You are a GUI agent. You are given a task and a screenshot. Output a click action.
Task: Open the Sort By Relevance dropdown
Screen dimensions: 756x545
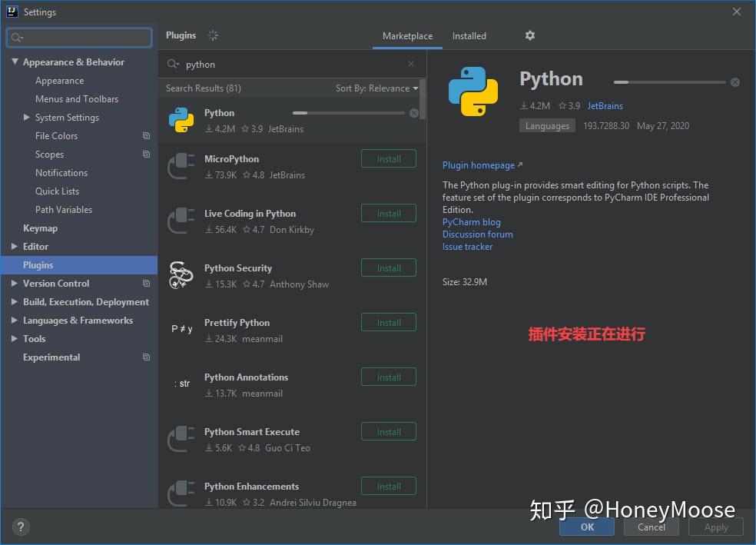(x=376, y=88)
